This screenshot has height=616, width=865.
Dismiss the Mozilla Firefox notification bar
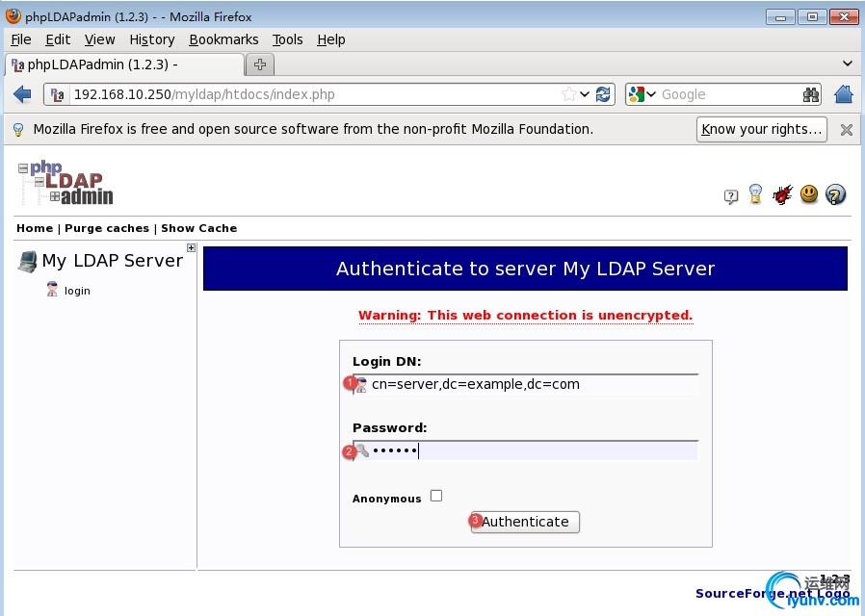tap(847, 130)
